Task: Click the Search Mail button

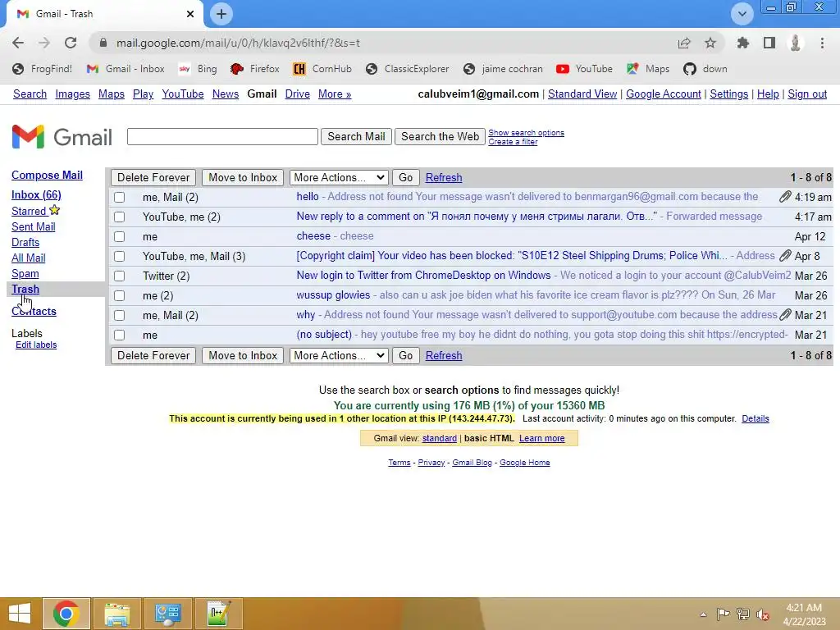Action: pos(356,137)
